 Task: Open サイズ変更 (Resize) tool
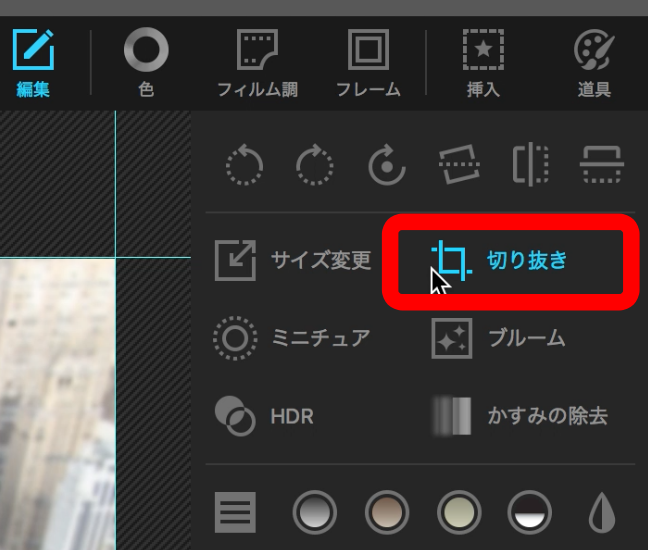coord(293,261)
